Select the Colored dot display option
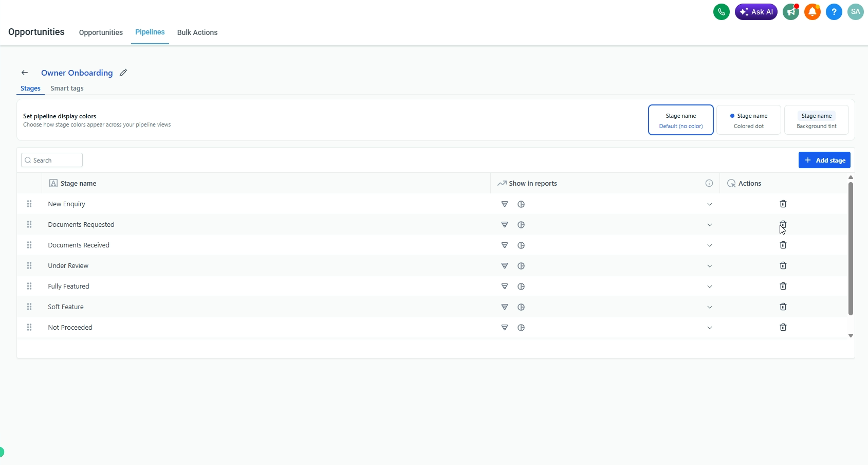Image resolution: width=868 pixels, height=465 pixels. point(749,120)
